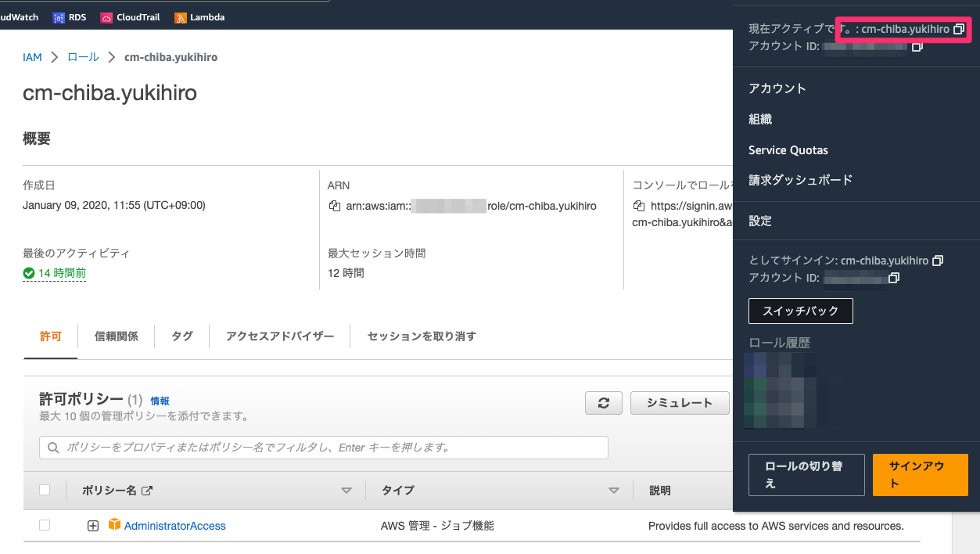The width and height of the screenshot is (980, 554).
Task: Open the AdministratorAccess policy link
Action: pyautogui.click(x=174, y=525)
